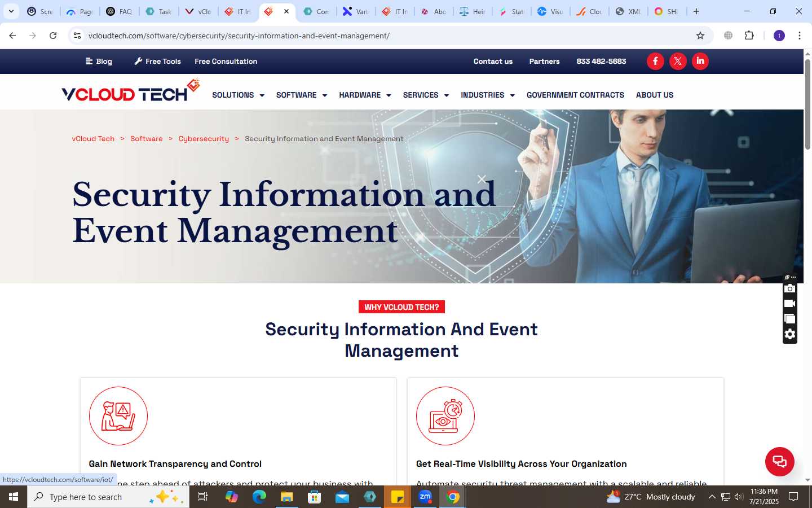Open Task View on taskbar
The width and height of the screenshot is (812, 508).
pyautogui.click(x=203, y=497)
